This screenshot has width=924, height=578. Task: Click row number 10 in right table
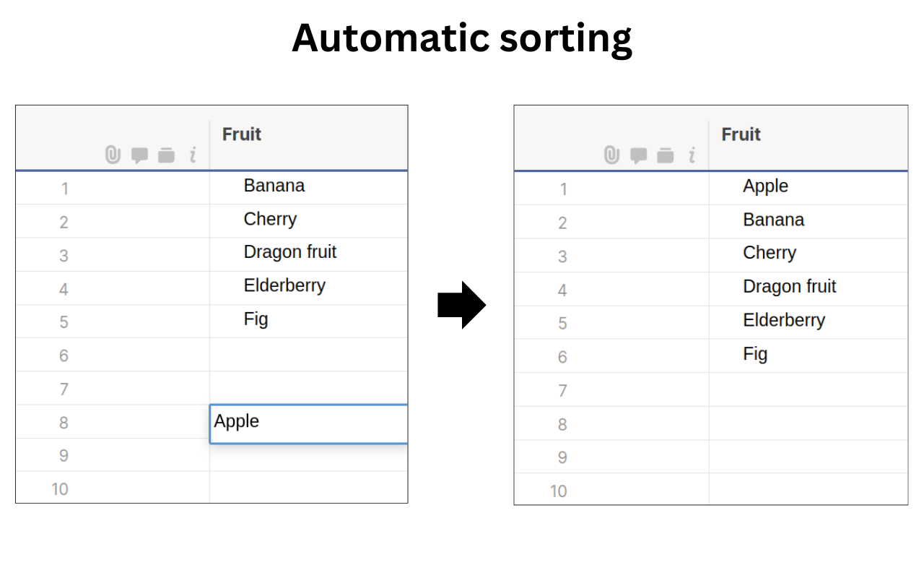pos(558,491)
